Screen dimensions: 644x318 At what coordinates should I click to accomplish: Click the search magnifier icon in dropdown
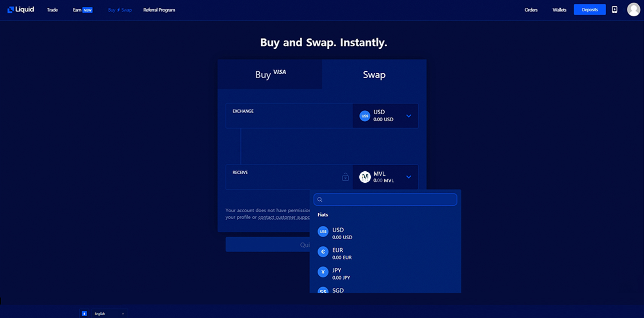click(x=320, y=200)
